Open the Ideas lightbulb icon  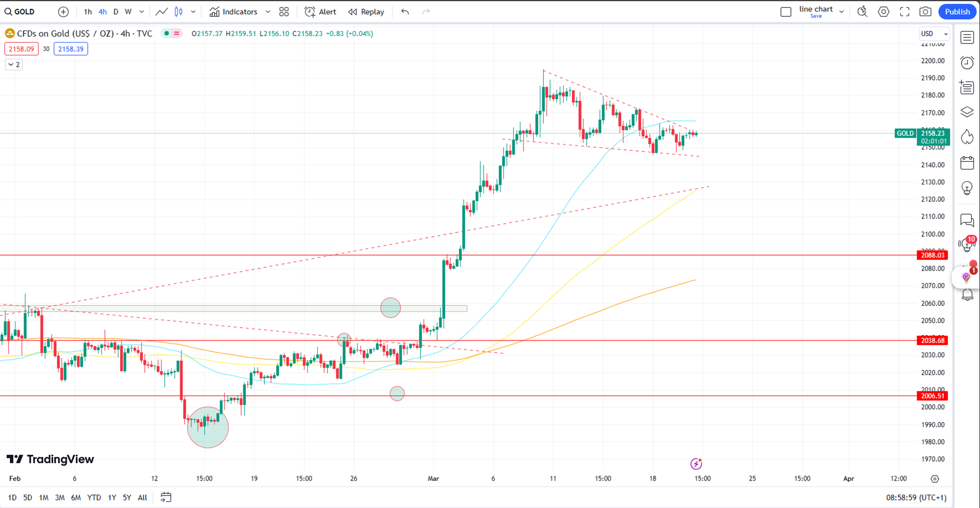pyautogui.click(x=967, y=188)
